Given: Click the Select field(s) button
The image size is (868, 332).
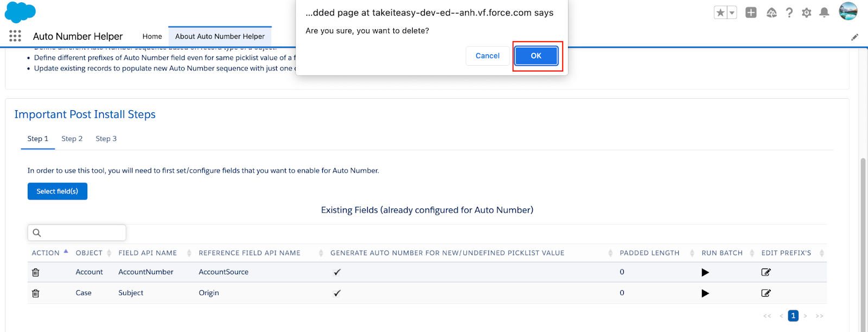Looking at the screenshot, I should tap(58, 191).
